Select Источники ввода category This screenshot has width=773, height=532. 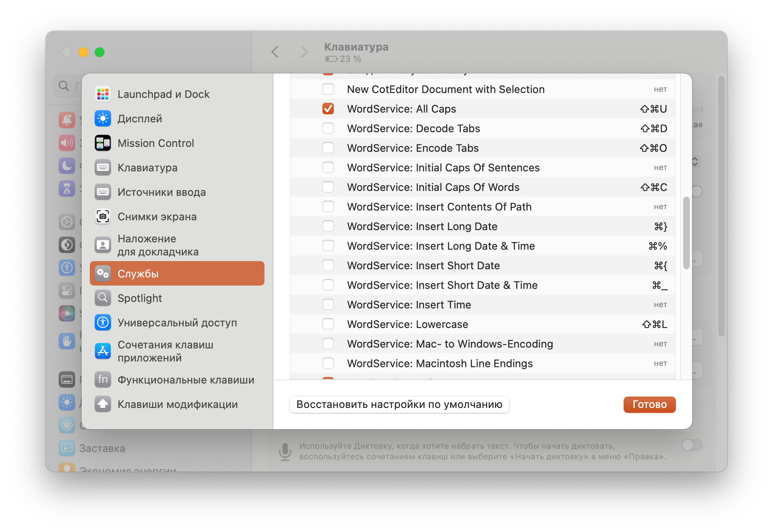[x=177, y=192]
